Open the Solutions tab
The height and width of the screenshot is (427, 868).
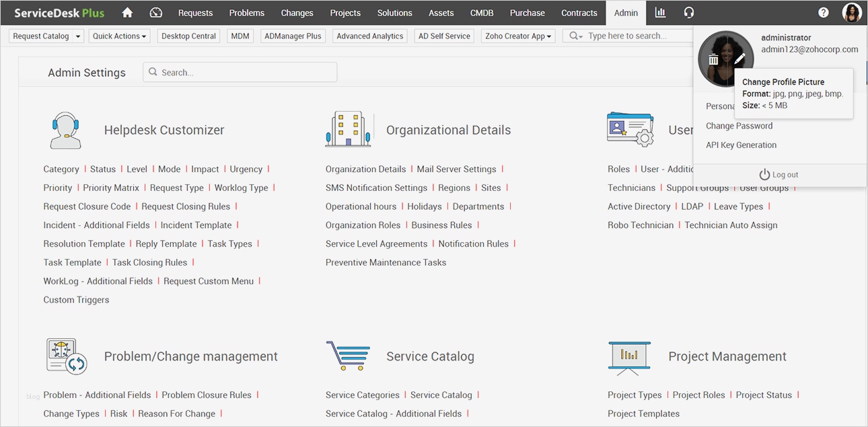pyautogui.click(x=394, y=13)
